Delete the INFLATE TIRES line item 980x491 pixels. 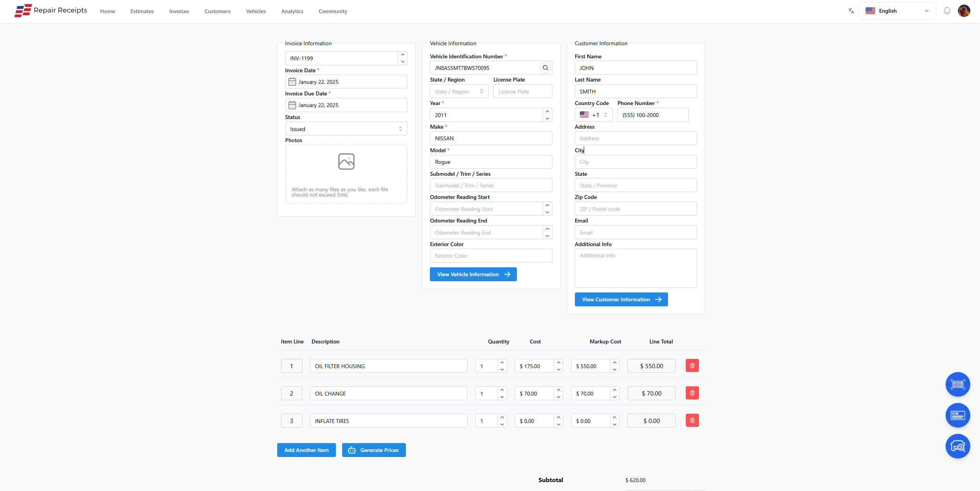click(692, 420)
